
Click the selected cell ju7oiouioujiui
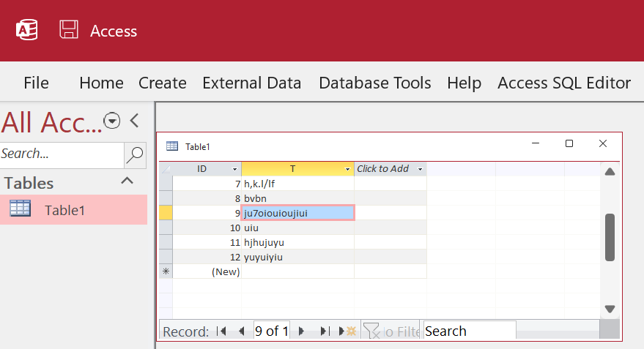[x=297, y=213]
